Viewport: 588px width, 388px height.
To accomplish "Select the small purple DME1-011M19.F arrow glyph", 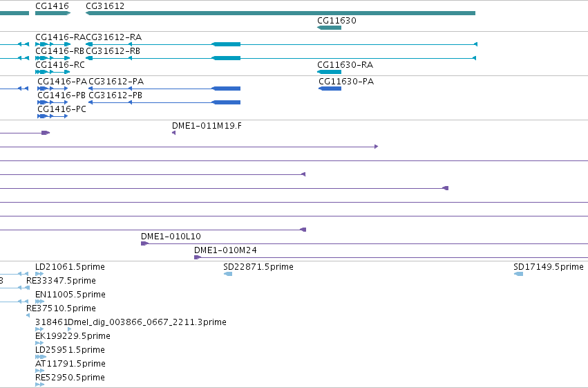I will 173,133.
